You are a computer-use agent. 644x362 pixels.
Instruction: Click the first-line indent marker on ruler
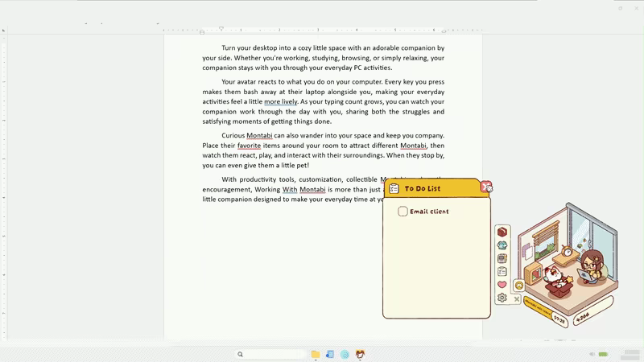tap(221, 29)
